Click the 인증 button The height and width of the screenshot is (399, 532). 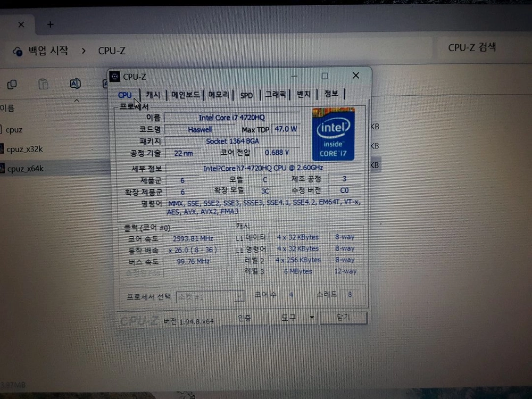click(x=244, y=318)
